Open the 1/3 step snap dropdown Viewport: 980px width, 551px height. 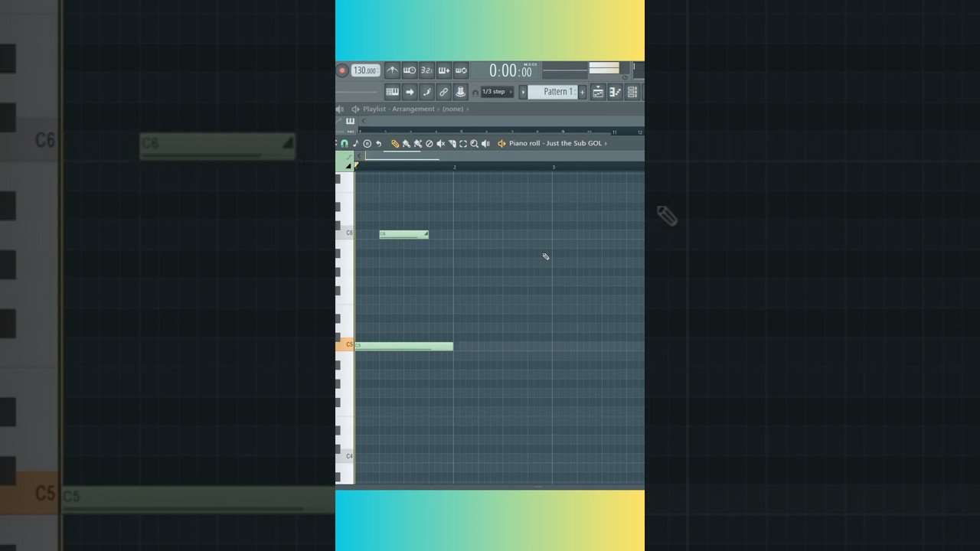498,92
